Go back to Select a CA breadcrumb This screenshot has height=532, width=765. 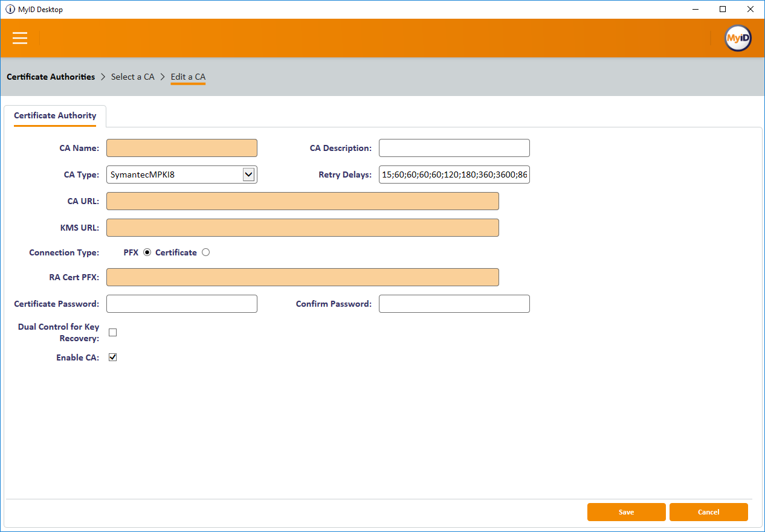(x=133, y=77)
